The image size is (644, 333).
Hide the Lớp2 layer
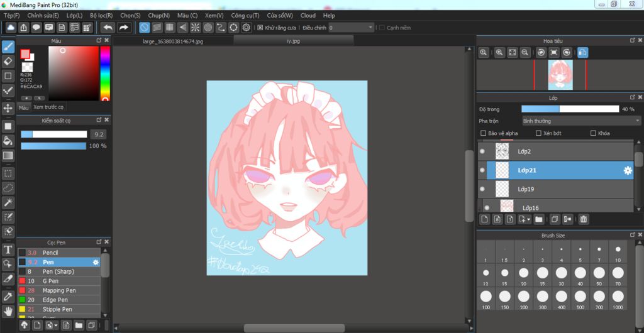482,151
